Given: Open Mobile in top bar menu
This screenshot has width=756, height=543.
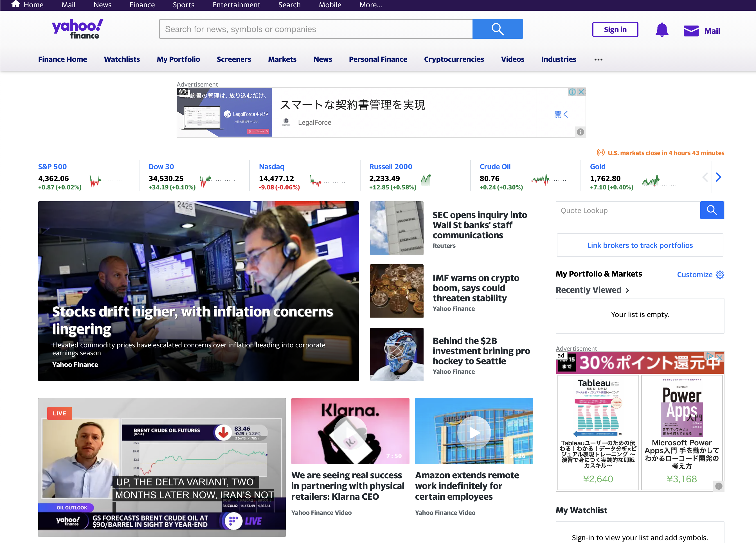Looking at the screenshot, I should click(330, 5).
